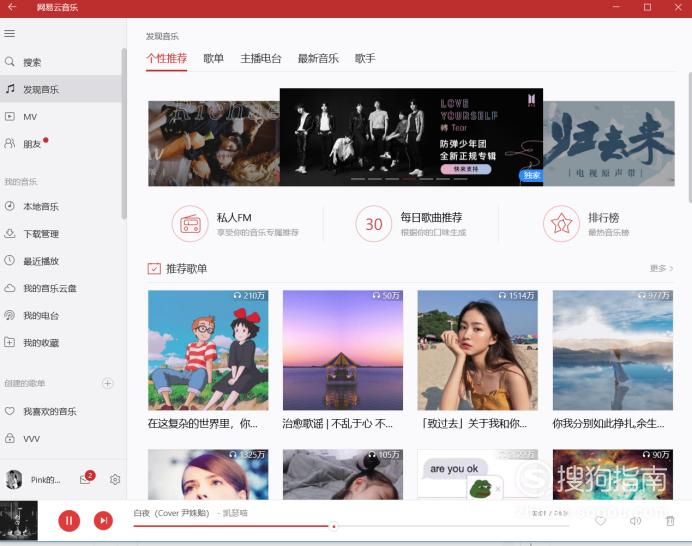This screenshot has width=692, height=546.
Task: Open the MV section
Action: pos(60,117)
